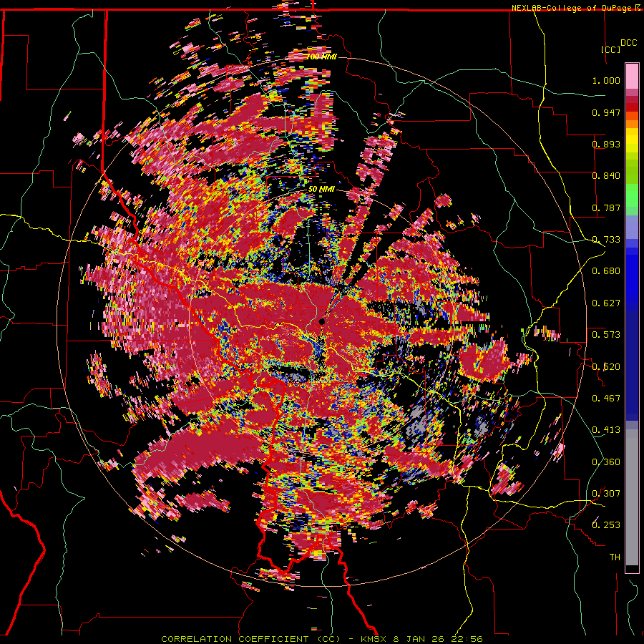Select the 1.000 value on the scale
Screen dimensions: 644x644
(x=606, y=80)
